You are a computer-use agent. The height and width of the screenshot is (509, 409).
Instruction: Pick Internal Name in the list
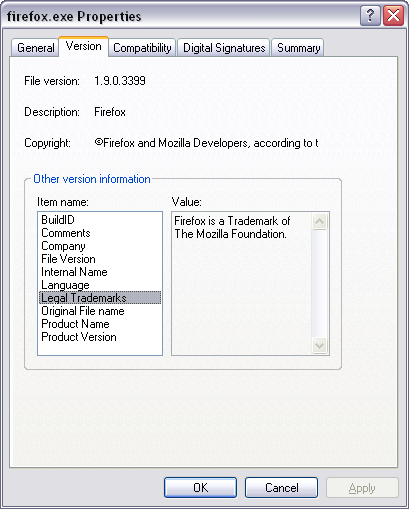click(x=100, y=272)
